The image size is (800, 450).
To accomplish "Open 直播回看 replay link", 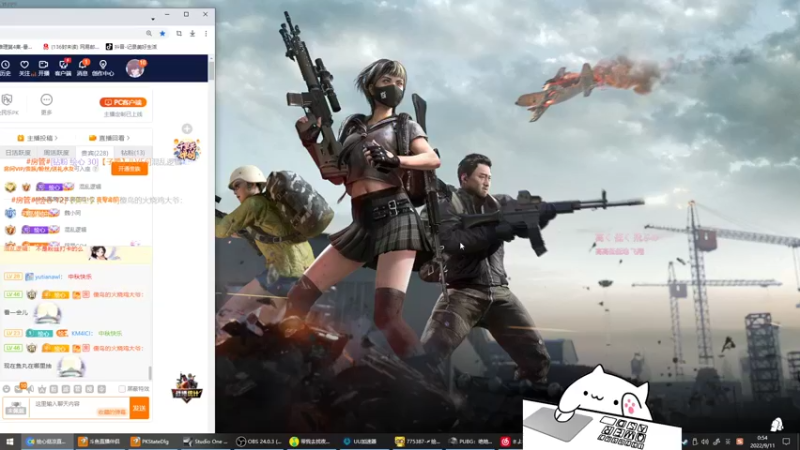I will 109,138.
